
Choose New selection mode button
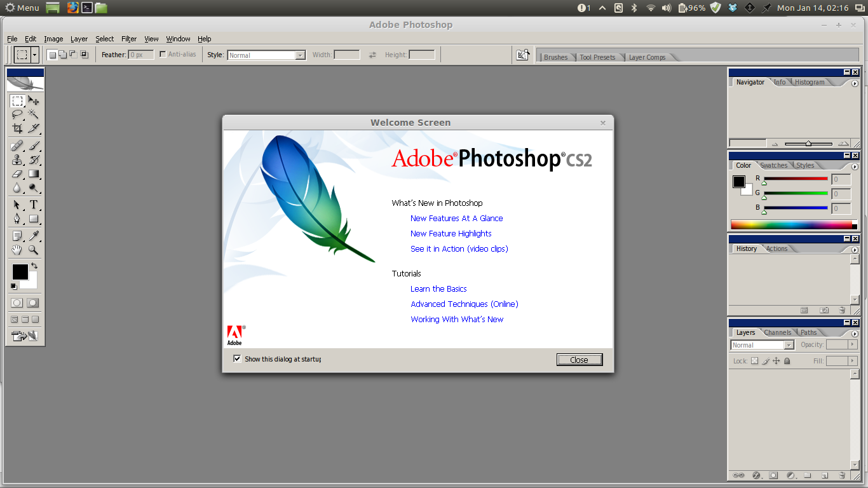coord(53,55)
